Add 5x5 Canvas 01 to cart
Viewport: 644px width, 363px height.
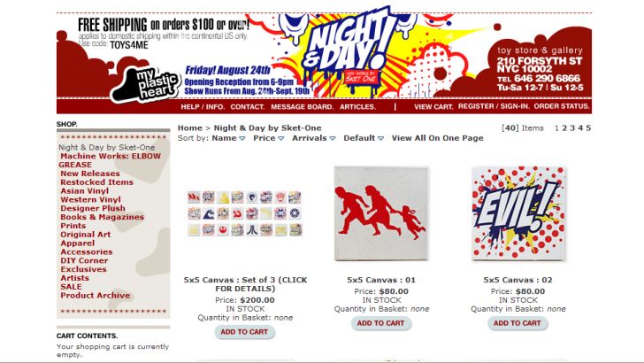click(x=380, y=323)
